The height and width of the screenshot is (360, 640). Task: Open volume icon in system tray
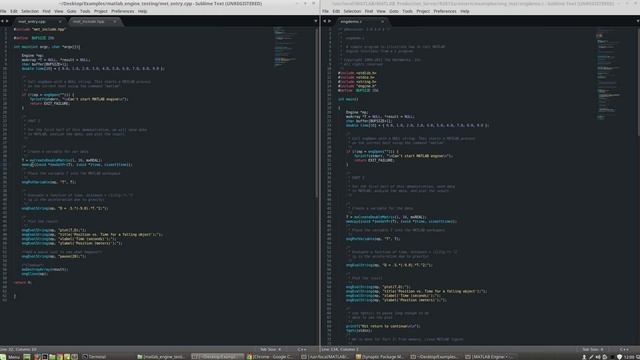598,357
